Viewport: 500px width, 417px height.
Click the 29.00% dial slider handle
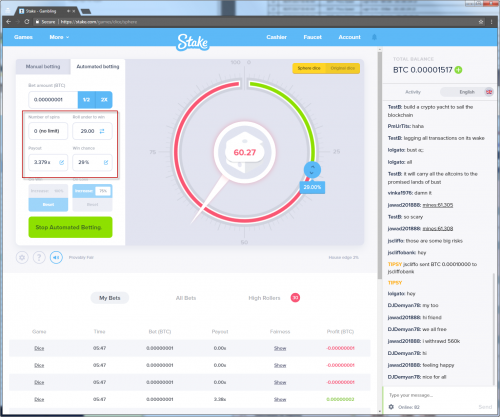[312, 170]
